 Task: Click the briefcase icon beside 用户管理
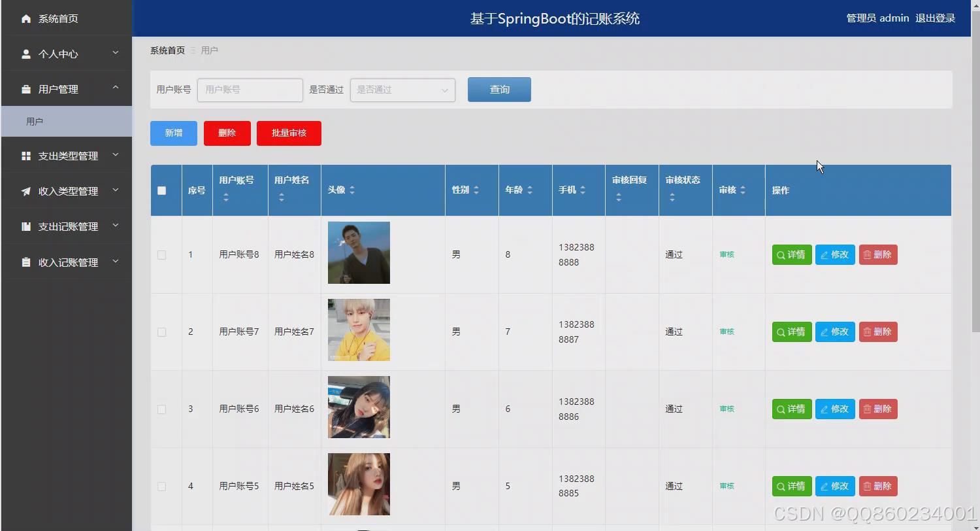coord(26,89)
